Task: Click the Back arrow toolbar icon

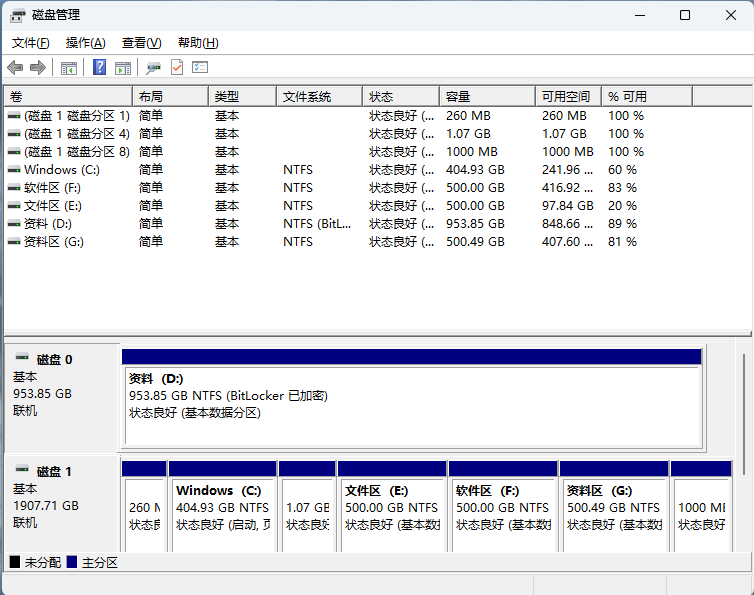Action: click(15, 67)
